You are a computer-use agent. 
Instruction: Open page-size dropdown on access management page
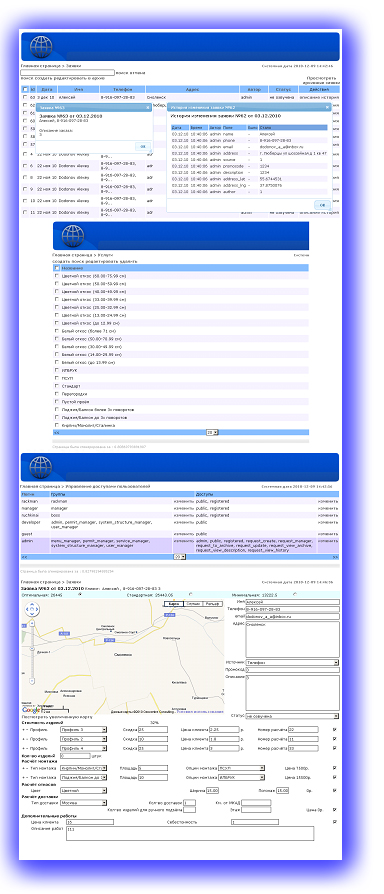(x=180, y=556)
